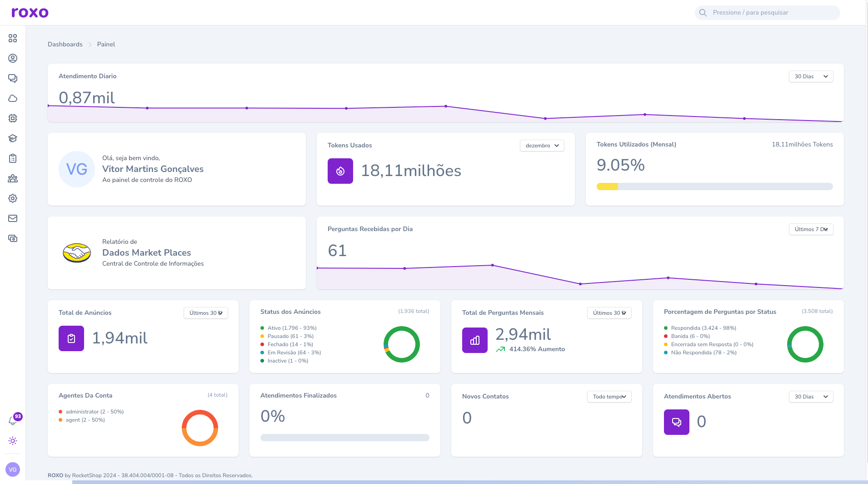This screenshot has height=484, width=868.
Task: Click the Mercado Livre handshake logo
Action: click(77, 253)
